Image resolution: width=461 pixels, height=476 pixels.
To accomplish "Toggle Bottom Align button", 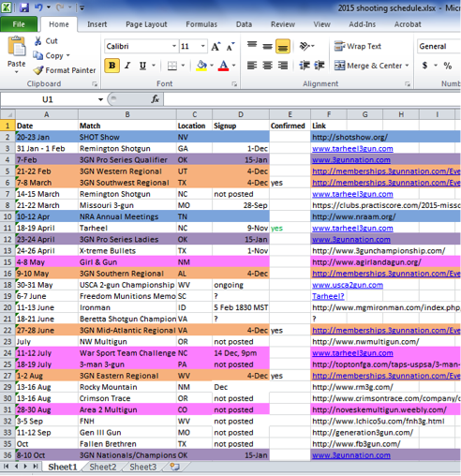I will [283, 47].
